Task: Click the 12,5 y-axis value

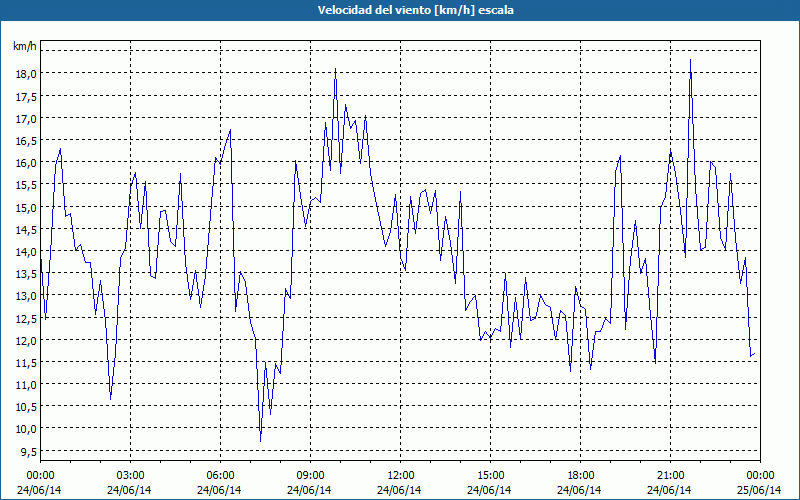Action: coord(27,318)
